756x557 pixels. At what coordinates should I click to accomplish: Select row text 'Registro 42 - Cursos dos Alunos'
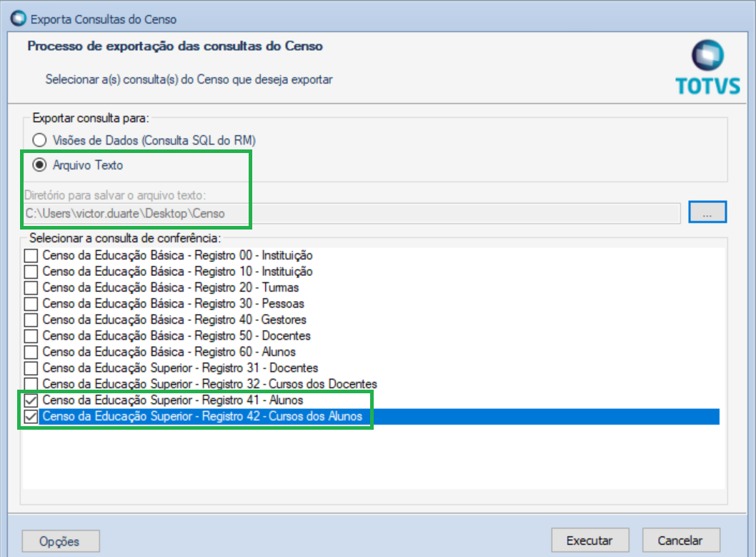click(282, 416)
